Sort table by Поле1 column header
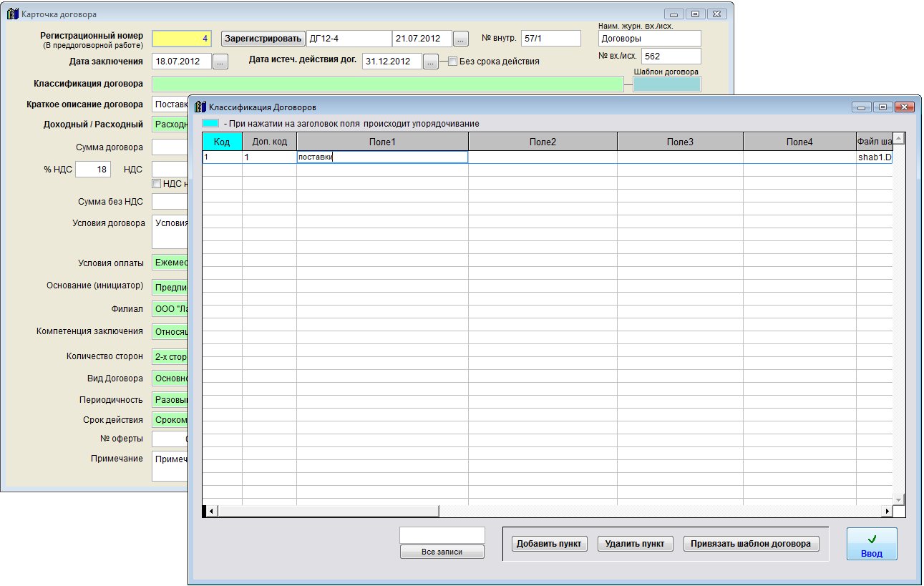924x586 pixels. [382, 142]
